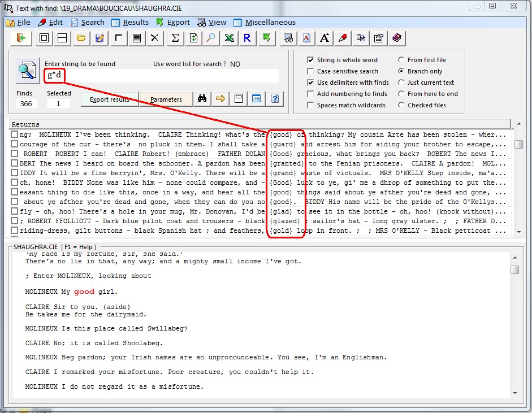The width and height of the screenshot is (532, 413).
Task: Click the binoculars icon beside Parameters
Action: pyautogui.click(x=202, y=99)
